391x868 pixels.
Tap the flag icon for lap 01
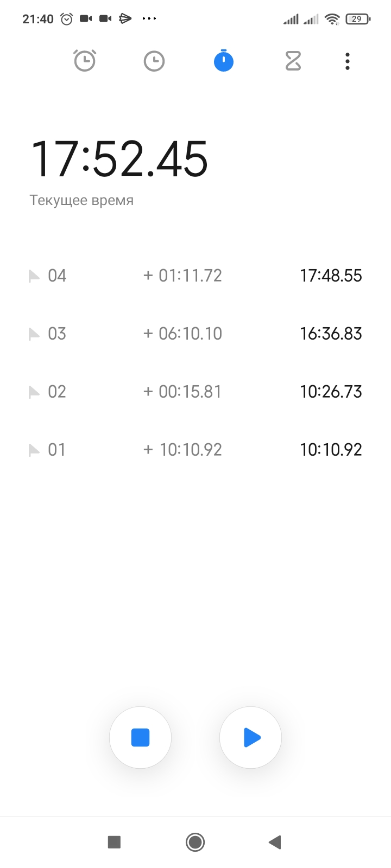34,450
